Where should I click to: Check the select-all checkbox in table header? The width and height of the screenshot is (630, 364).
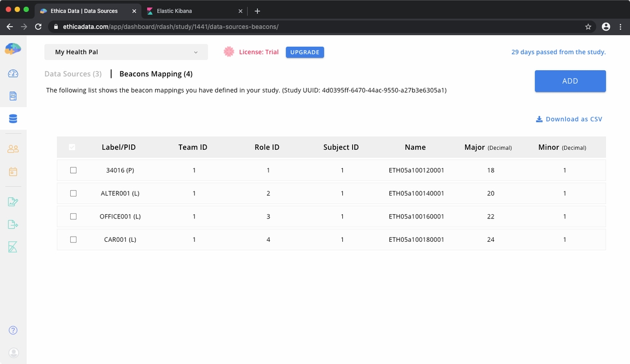point(72,147)
